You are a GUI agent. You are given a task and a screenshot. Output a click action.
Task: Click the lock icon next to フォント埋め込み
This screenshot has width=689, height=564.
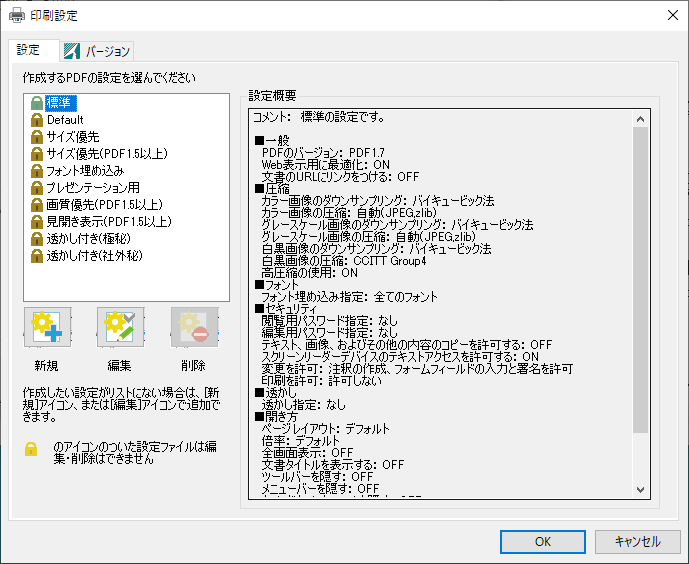37,171
